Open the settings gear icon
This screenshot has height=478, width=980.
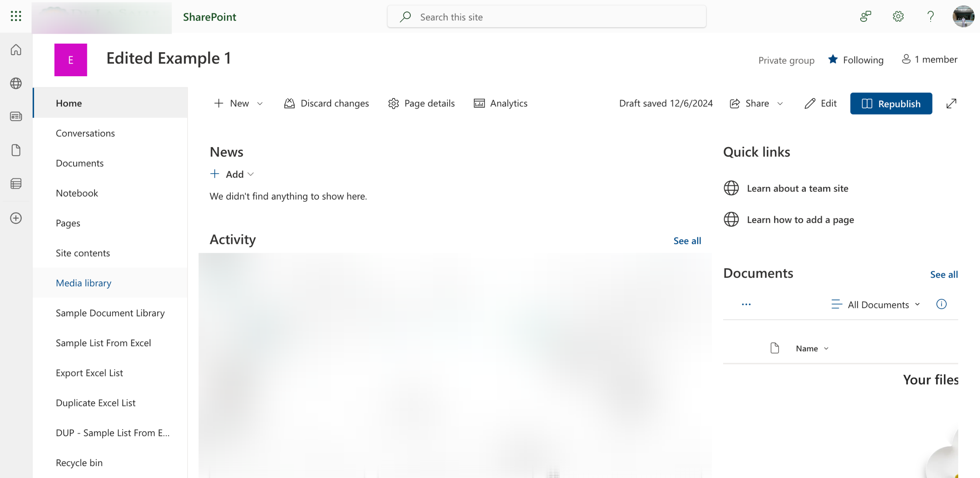[x=898, y=16]
